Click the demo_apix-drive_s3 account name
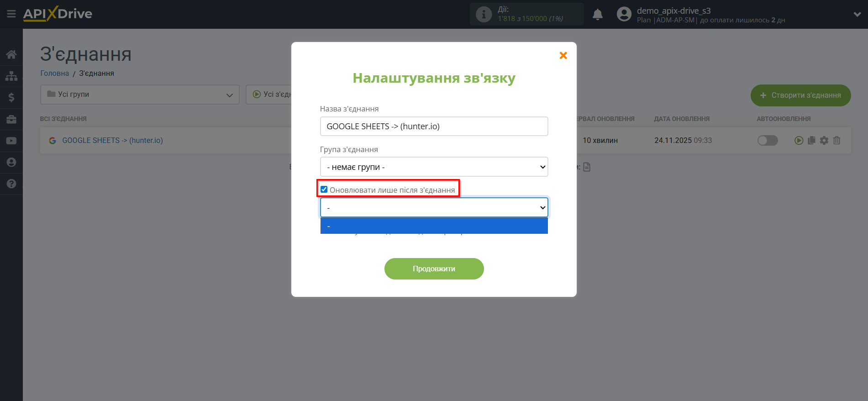 [673, 11]
